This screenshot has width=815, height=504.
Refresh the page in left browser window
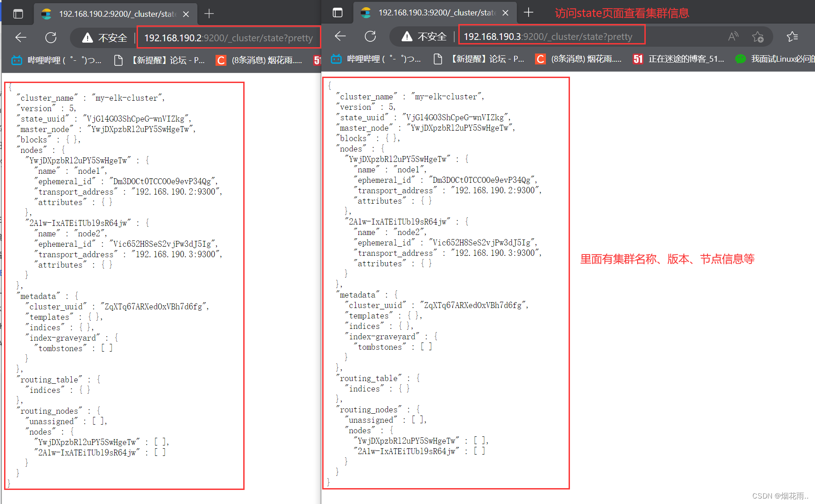click(x=51, y=38)
